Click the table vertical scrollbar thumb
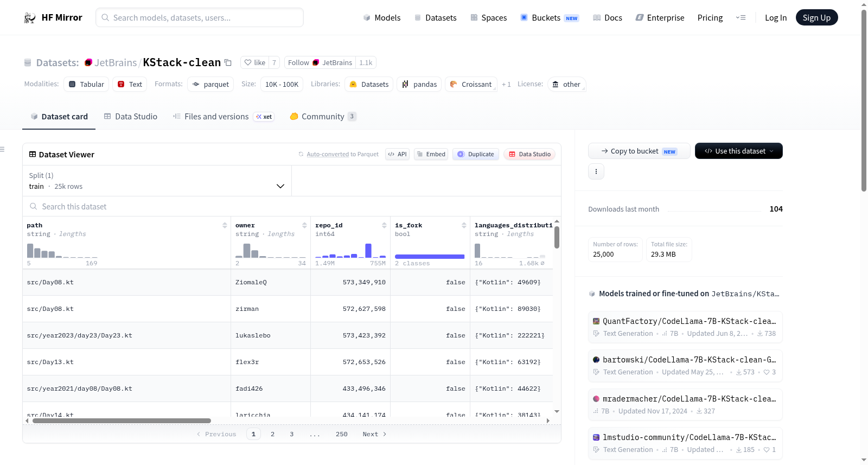This screenshot has height=465, width=868. click(x=557, y=237)
